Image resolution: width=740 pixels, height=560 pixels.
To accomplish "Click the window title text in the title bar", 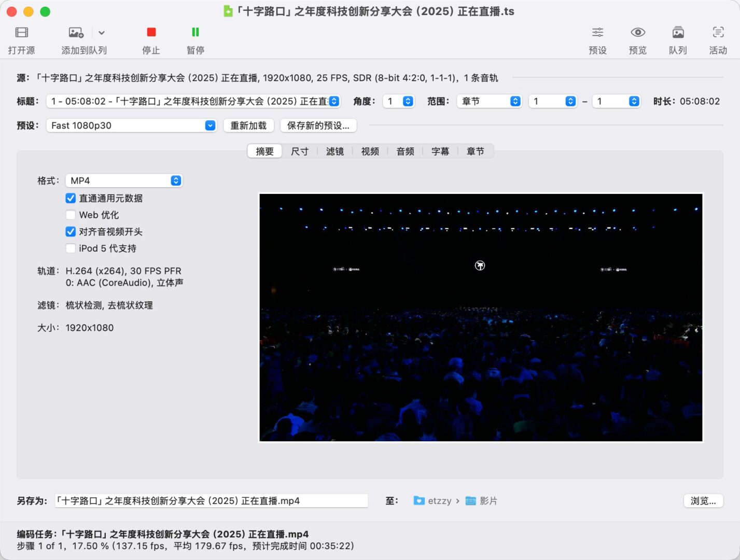I will point(375,11).
